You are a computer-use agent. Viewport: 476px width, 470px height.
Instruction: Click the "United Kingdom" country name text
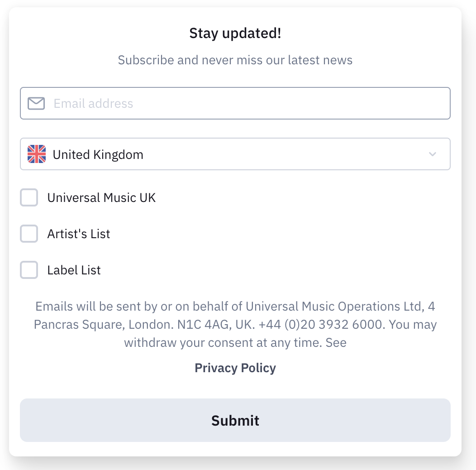pos(98,155)
